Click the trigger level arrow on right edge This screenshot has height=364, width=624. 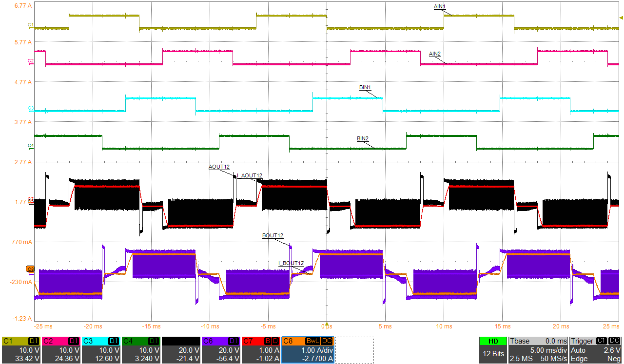pyautogui.click(x=621, y=18)
